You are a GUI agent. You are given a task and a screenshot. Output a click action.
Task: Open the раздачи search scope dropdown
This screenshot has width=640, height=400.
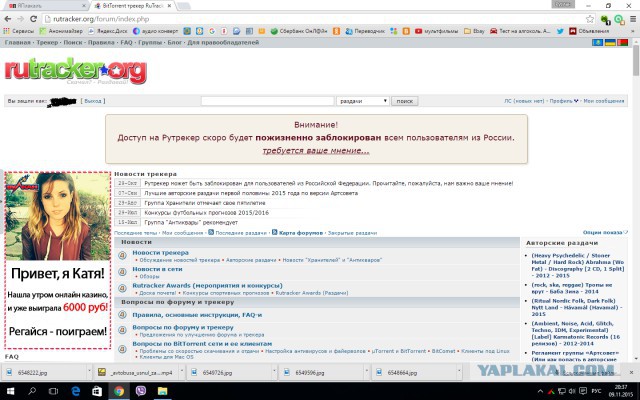tap(362, 101)
